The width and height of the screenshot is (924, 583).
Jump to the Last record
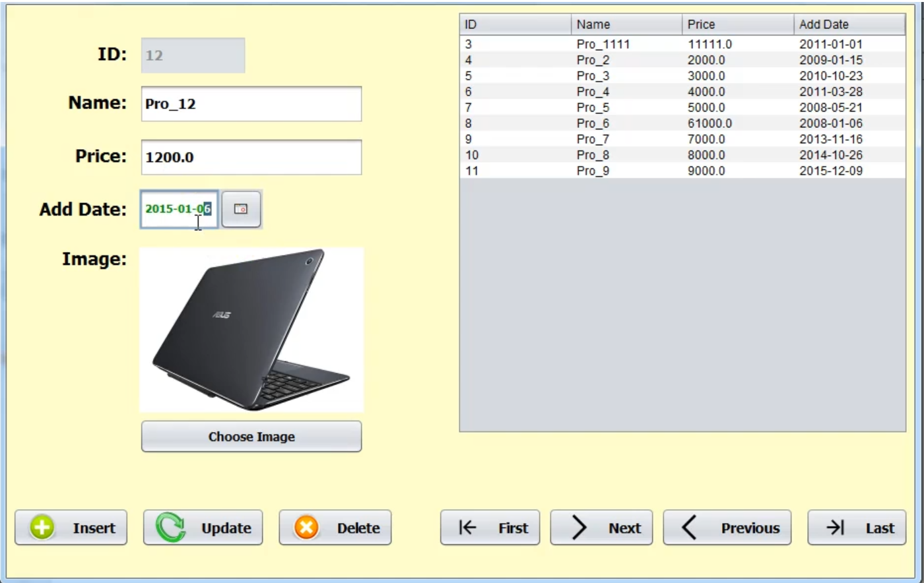(x=857, y=528)
